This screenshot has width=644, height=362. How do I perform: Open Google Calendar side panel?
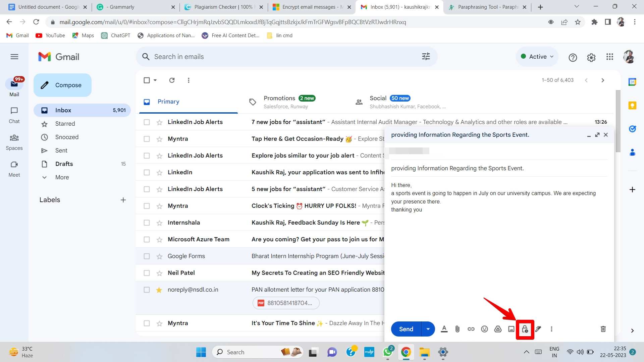(x=632, y=82)
